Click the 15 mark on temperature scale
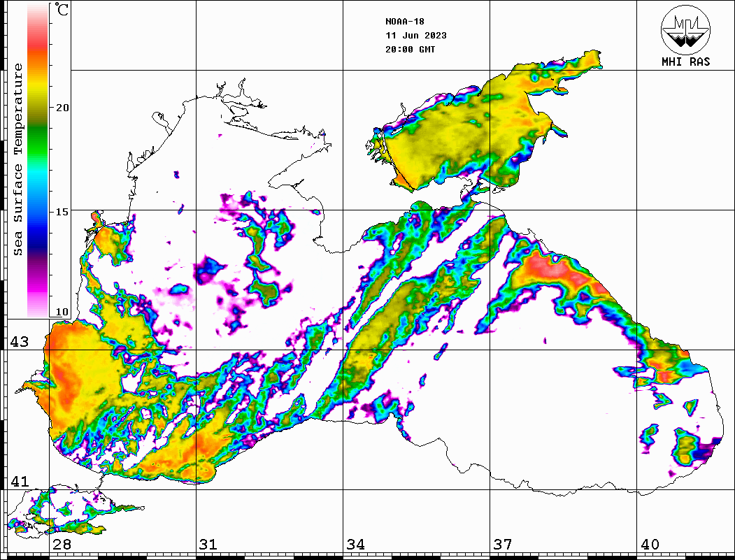Viewport: 735px width, 560px height. point(62,211)
